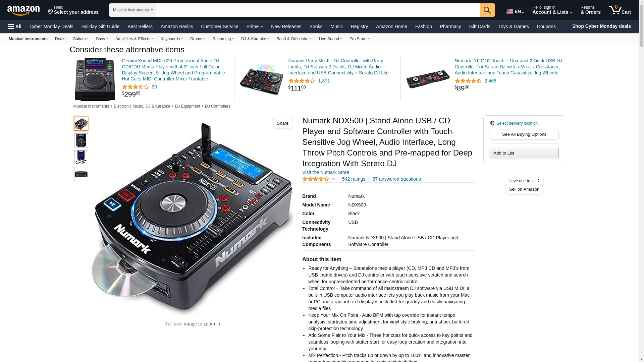
Task: Click the Amazon logo
Action: pos(23,10)
